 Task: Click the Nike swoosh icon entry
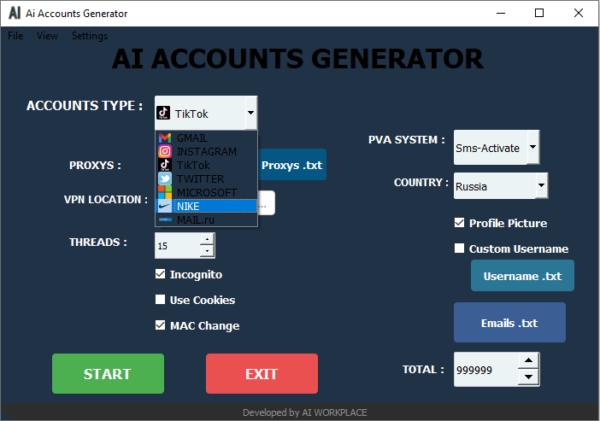165,206
